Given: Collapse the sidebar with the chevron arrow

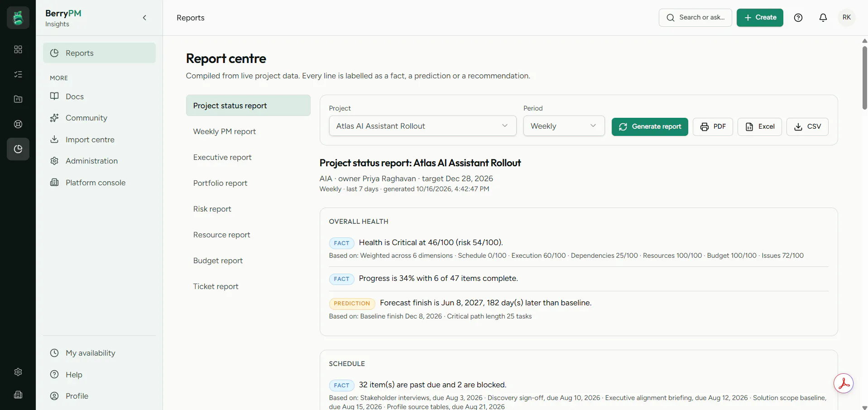Looking at the screenshot, I should click(144, 18).
